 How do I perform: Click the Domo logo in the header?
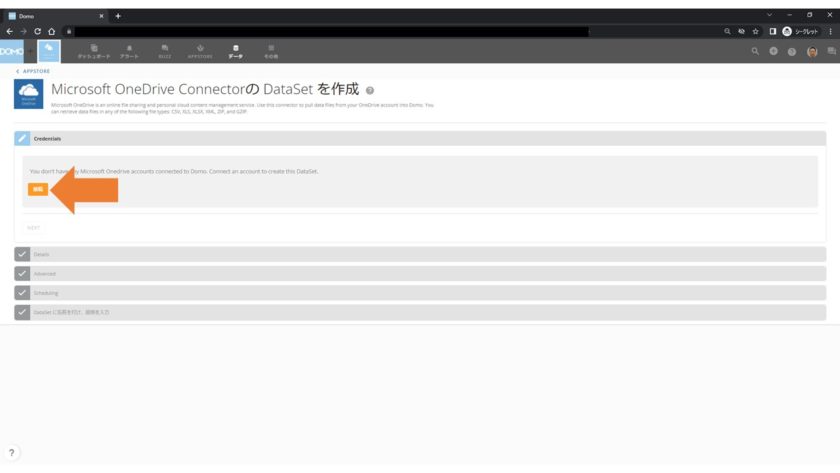point(12,51)
